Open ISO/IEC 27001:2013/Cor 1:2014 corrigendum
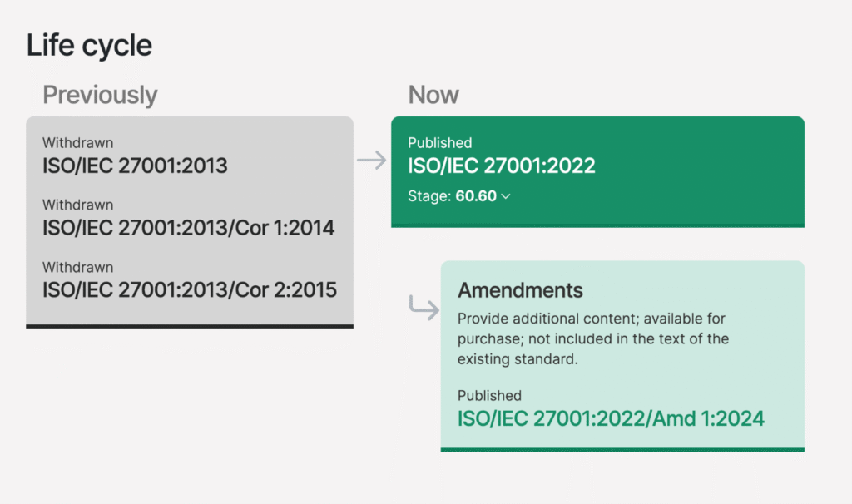 188,227
